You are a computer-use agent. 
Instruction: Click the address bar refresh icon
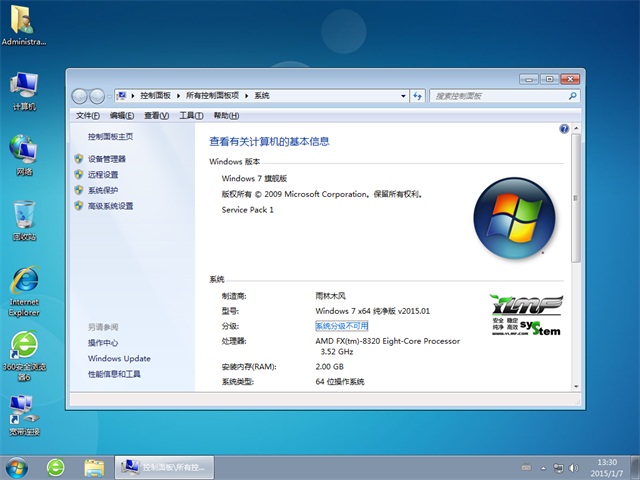click(x=417, y=96)
